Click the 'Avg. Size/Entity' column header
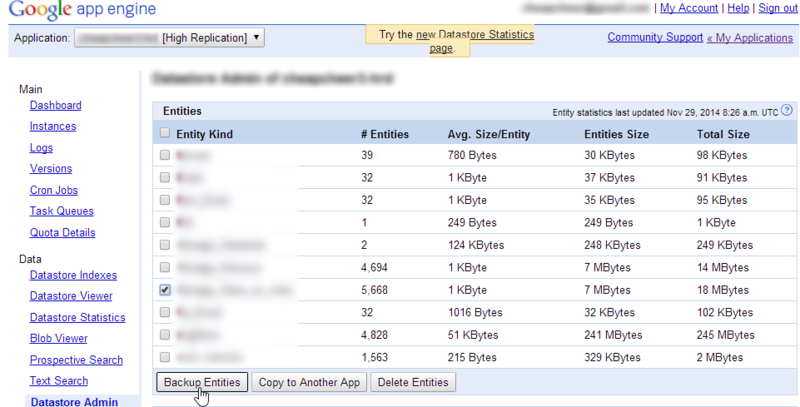This screenshot has height=407, width=800. pos(489,134)
